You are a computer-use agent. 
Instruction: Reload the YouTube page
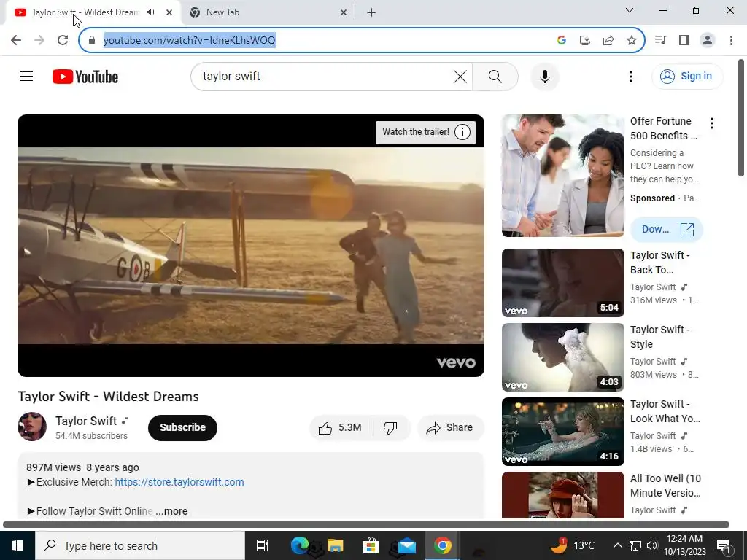63,40
